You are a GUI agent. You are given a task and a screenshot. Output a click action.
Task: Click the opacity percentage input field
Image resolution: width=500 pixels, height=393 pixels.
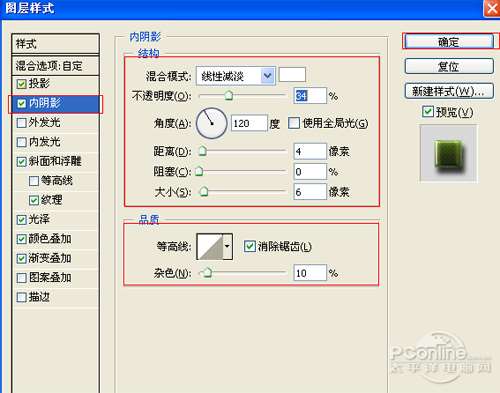[x=310, y=96]
